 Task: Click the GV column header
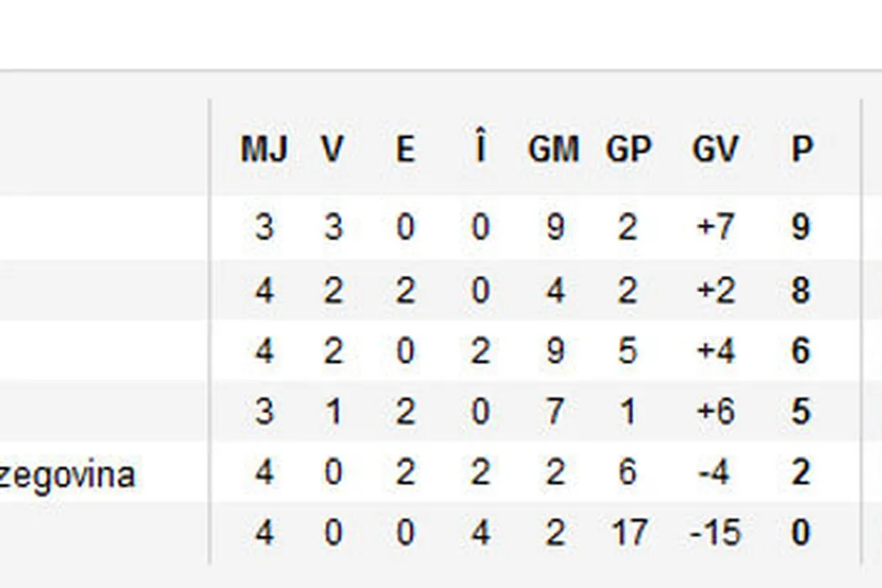715,150
